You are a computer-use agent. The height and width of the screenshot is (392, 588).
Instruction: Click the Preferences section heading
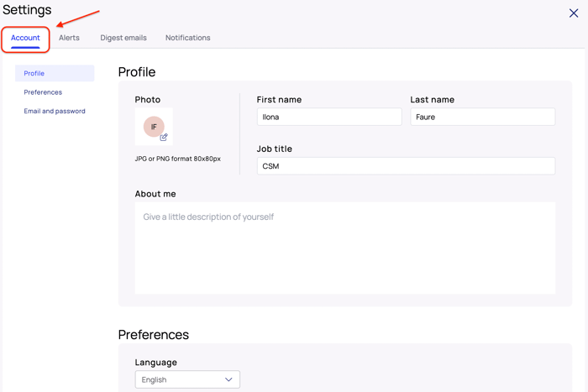click(x=153, y=335)
